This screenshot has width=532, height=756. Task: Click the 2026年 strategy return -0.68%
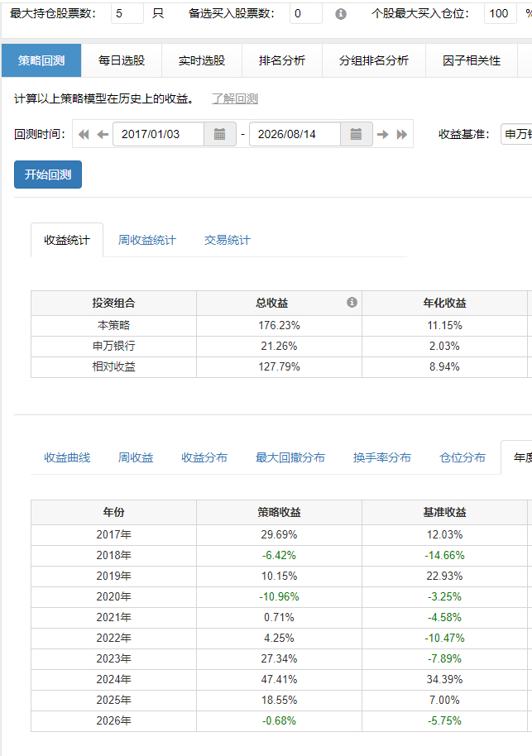[x=280, y=721]
